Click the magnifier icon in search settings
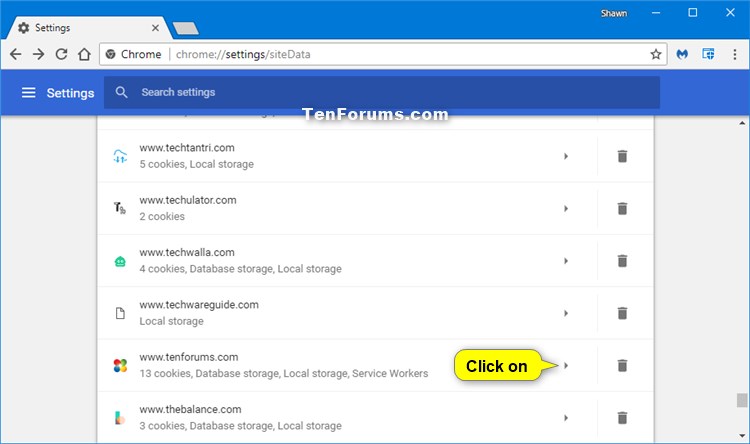750x444 pixels. [121, 92]
